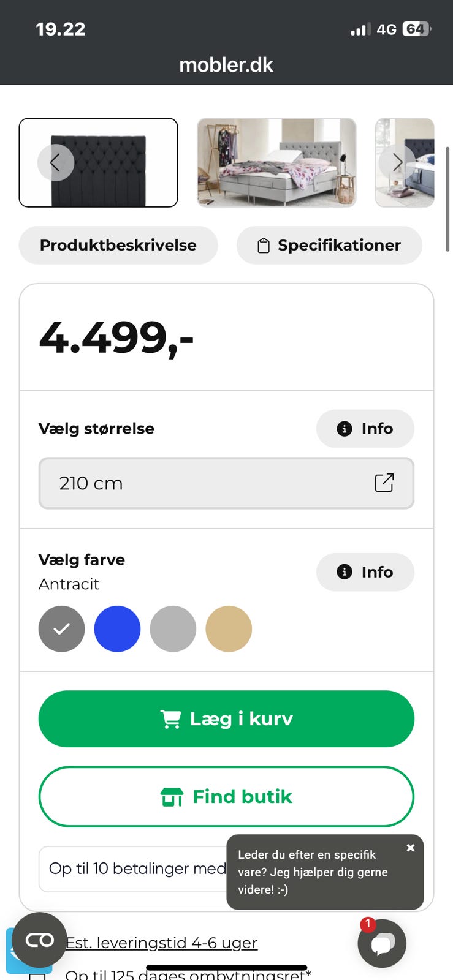Dismiss the chat helper message

point(411,848)
